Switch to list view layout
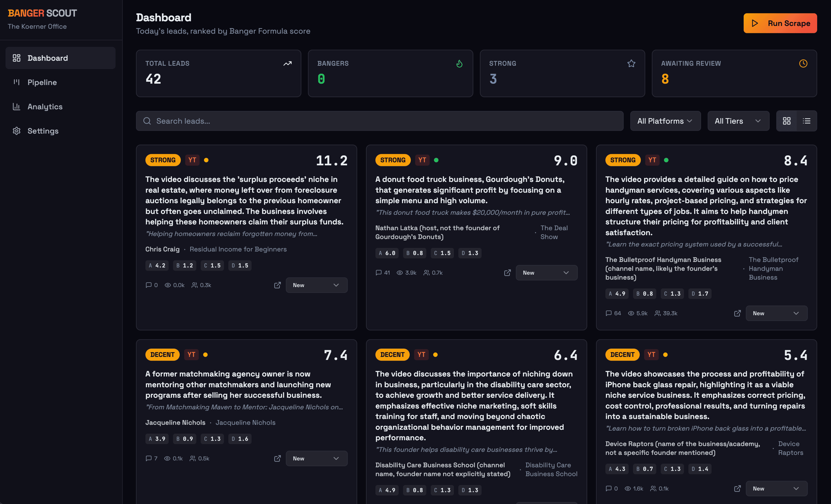This screenshot has width=831, height=504. (806, 121)
